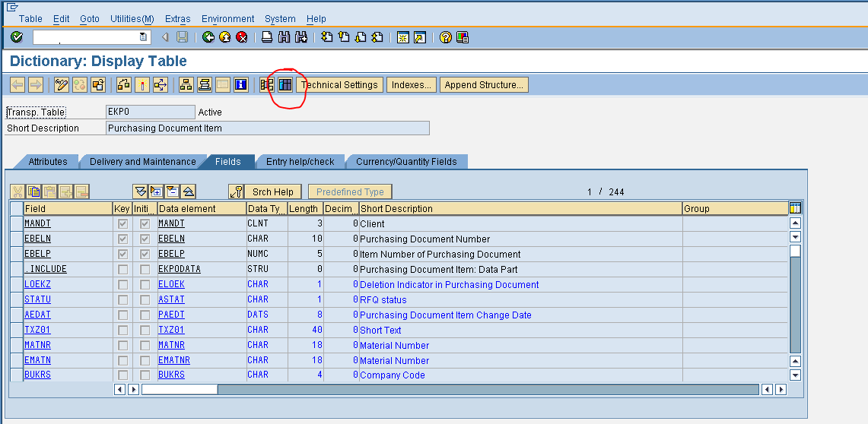
Task: Open the yellow Help question-mark icon
Action: click(x=446, y=37)
